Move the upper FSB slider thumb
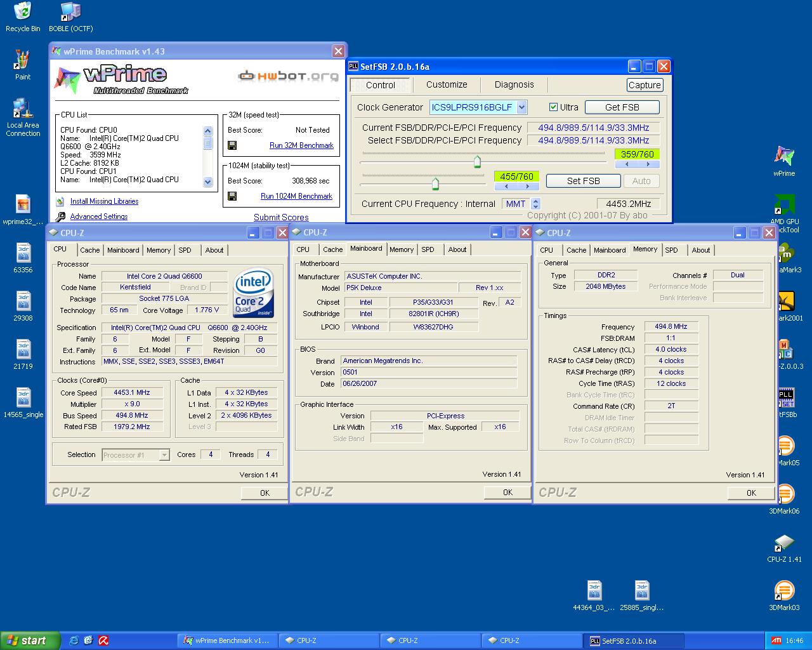This screenshot has height=650, width=812. (477, 162)
